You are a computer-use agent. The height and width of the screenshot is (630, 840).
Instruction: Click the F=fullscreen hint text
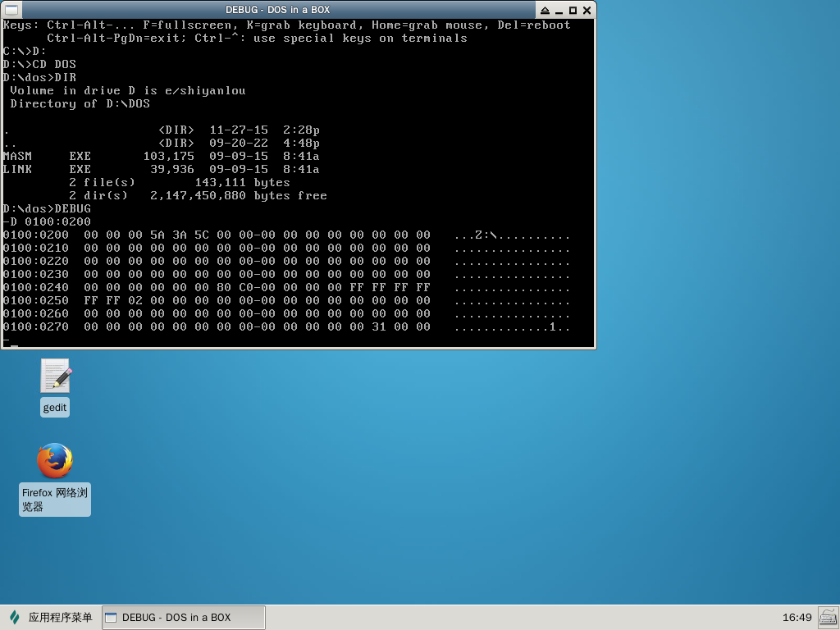pyautogui.click(x=189, y=25)
